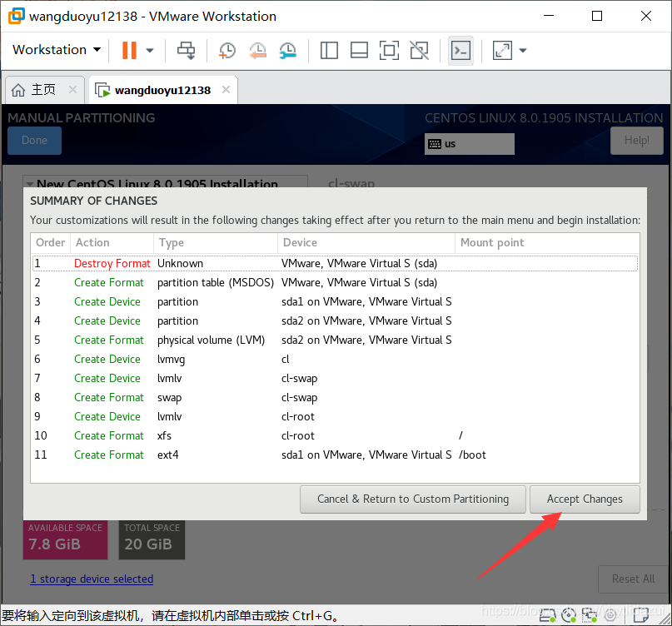Viewport: 672px width, 626px height.
Task: Click Accept Changes
Action: pos(585,499)
